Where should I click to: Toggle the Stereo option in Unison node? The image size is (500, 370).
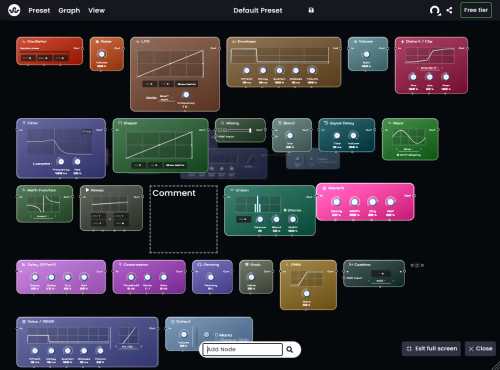(x=285, y=210)
